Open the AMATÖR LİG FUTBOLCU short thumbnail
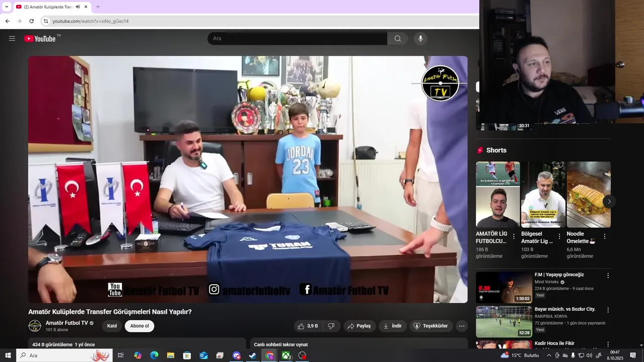644x362 pixels. pyautogui.click(x=498, y=195)
